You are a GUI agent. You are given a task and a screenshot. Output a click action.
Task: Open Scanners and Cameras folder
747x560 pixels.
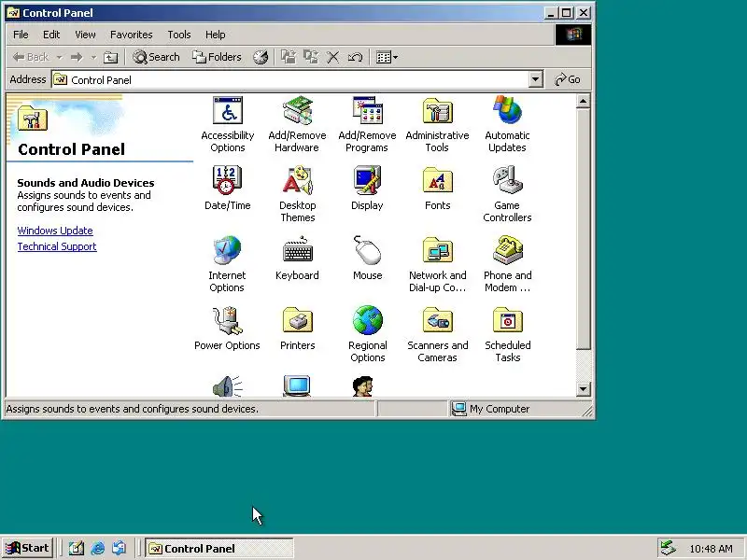click(x=437, y=334)
